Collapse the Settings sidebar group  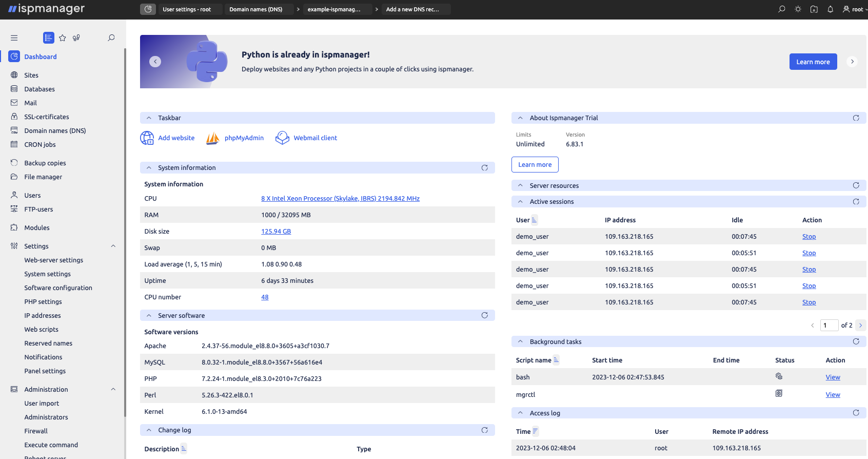[x=113, y=246]
